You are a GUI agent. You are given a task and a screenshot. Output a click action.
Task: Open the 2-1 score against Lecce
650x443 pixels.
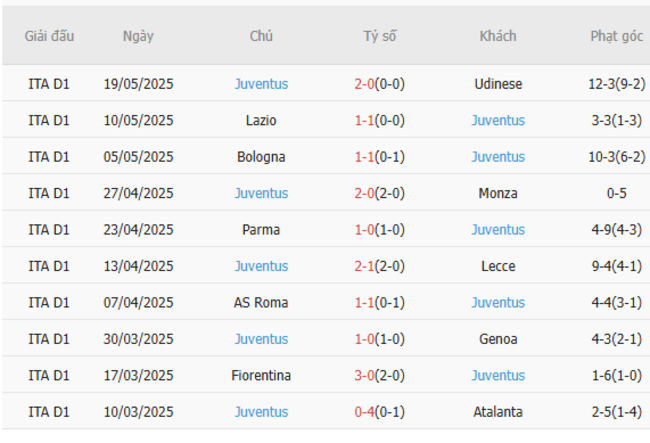(365, 266)
